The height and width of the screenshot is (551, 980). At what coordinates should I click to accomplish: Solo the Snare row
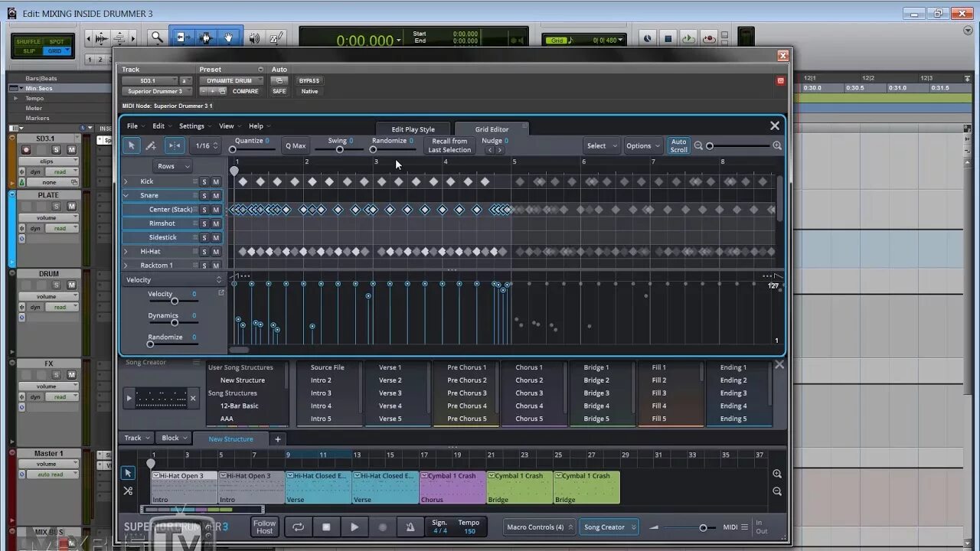pos(204,196)
